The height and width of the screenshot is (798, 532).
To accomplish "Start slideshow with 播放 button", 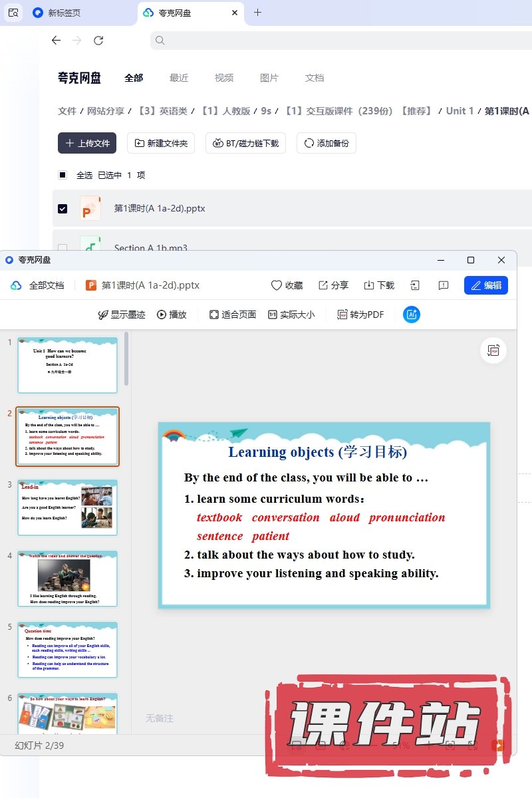I will 172,315.
